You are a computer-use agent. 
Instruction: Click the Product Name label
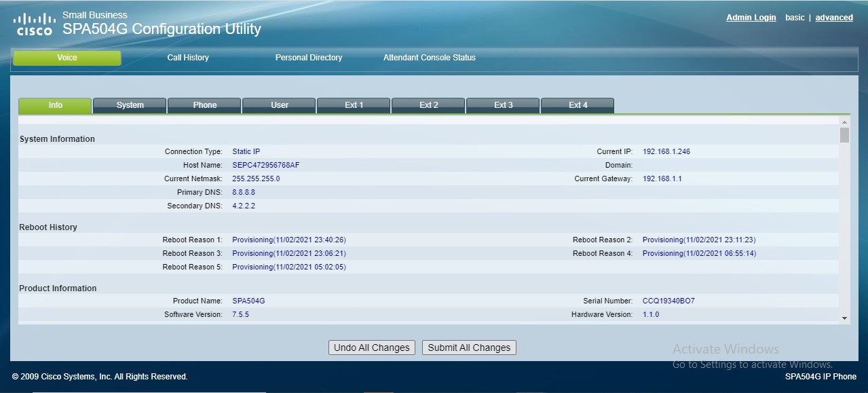pos(197,301)
